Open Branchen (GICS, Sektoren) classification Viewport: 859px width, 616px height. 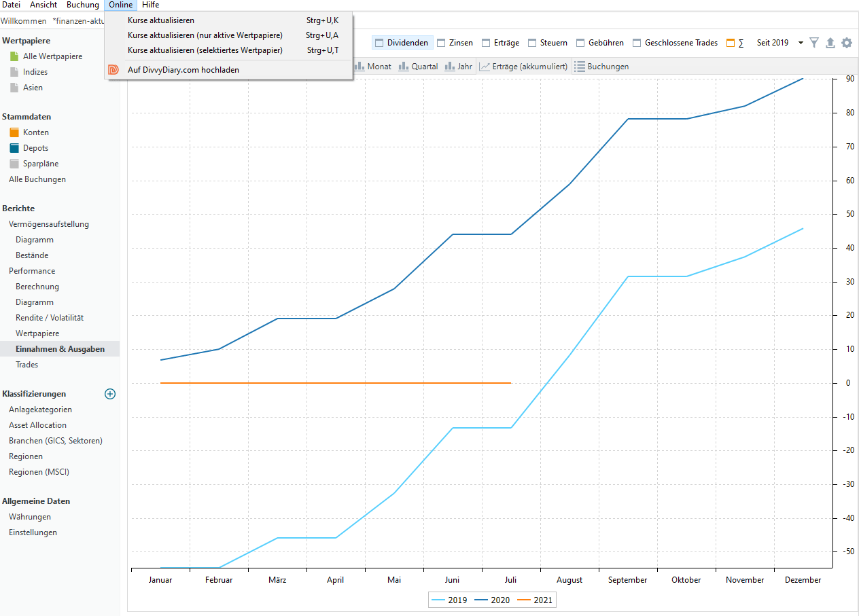pos(56,441)
